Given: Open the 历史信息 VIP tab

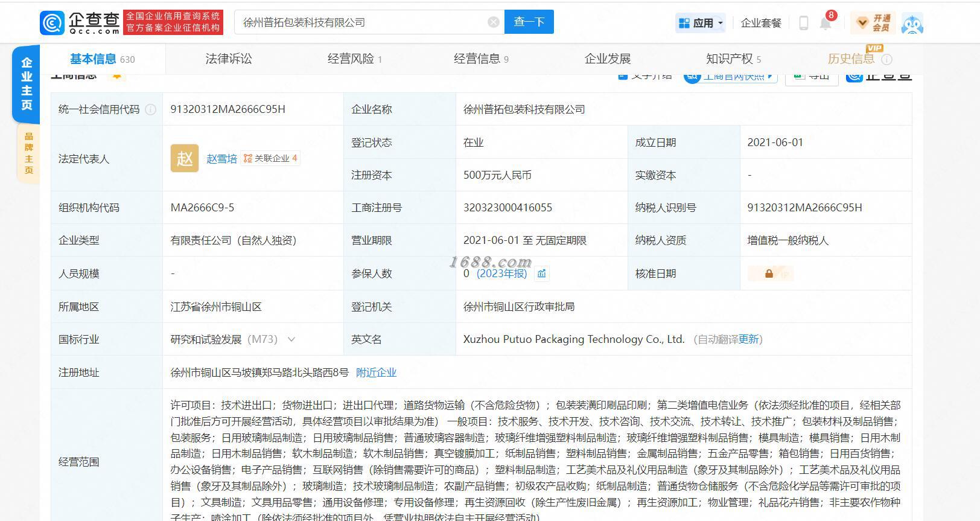Looking at the screenshot, I should click(x=851, y=59).
